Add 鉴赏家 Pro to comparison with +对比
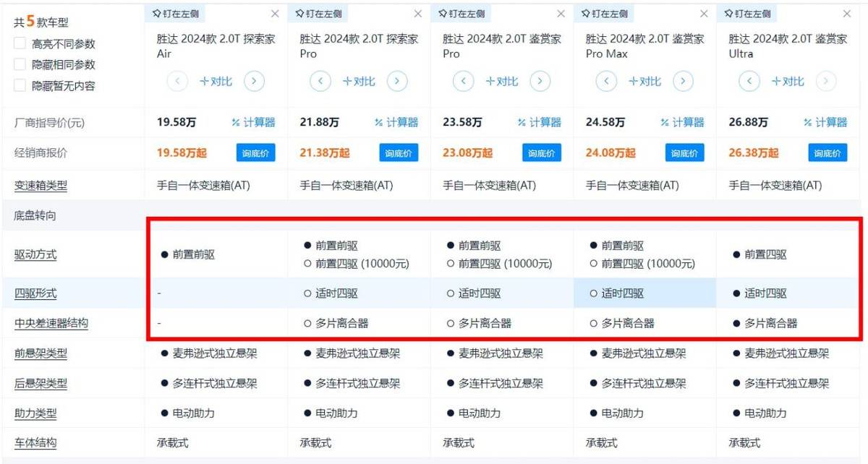The height and width of the screenshot is (464, 868). (x=502, y=82)
